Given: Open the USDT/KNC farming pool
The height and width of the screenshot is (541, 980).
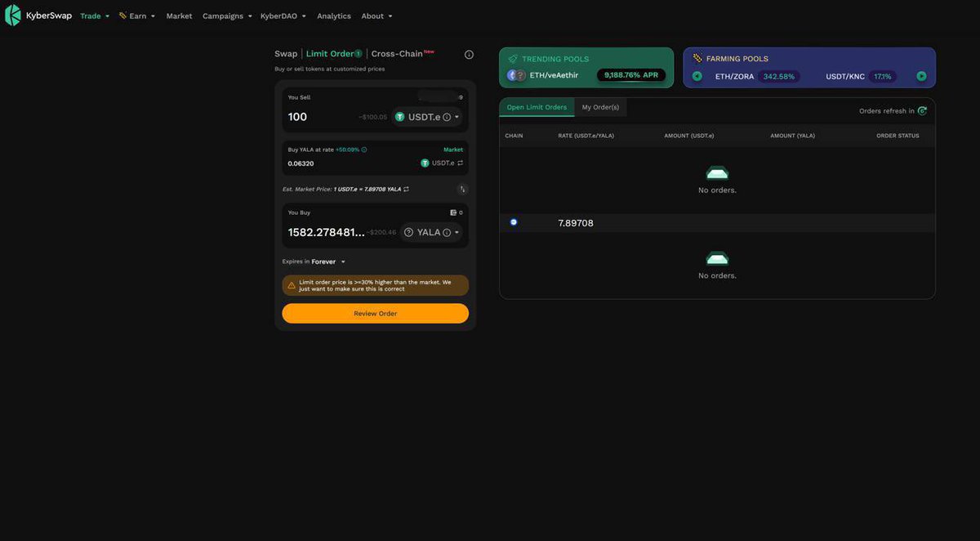Looking at the screenshot, I should tap(845, 76).
